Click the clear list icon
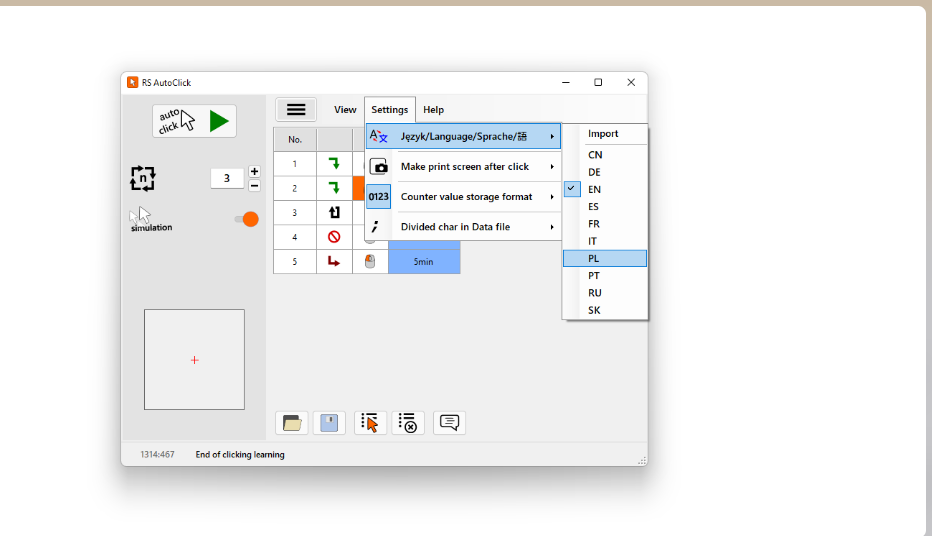Screen dimensions: 932x536 click(408, 423)
